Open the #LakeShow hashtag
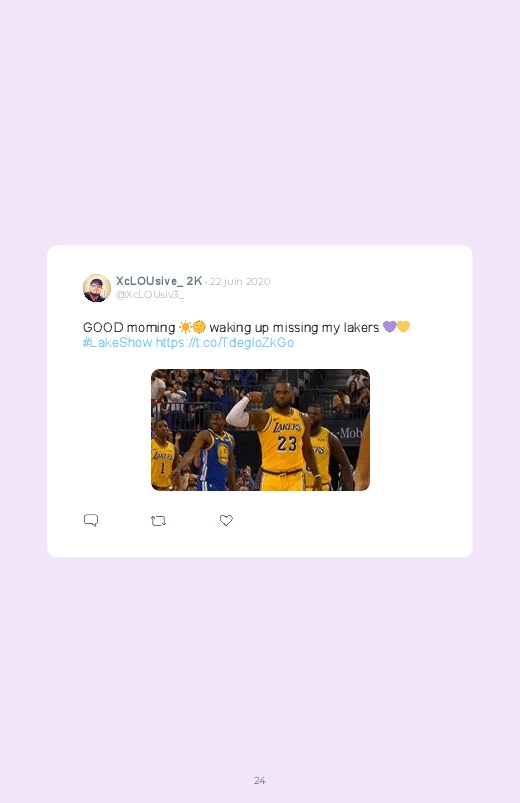 click(x=117, y=343)
